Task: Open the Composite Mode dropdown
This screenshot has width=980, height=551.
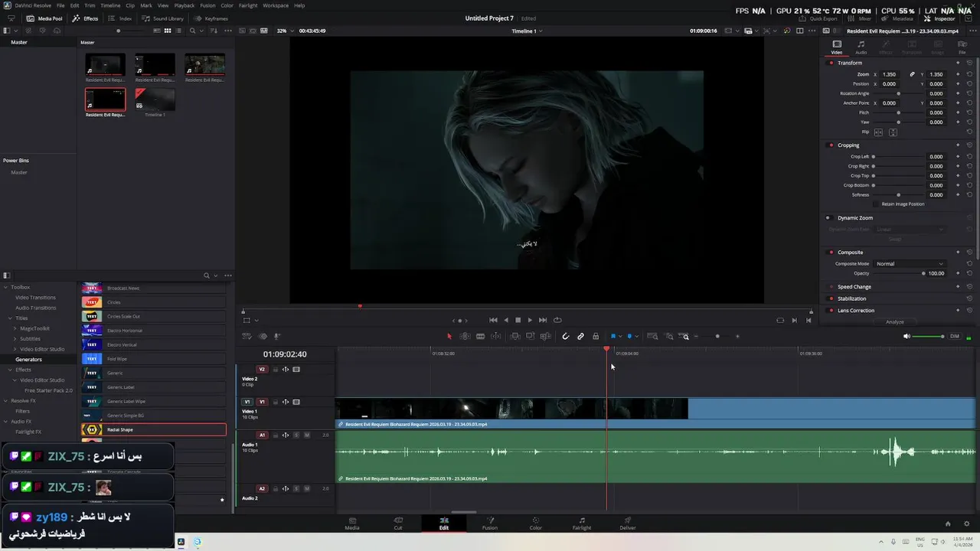Action: pyautogui.click(x=910, y=264)
